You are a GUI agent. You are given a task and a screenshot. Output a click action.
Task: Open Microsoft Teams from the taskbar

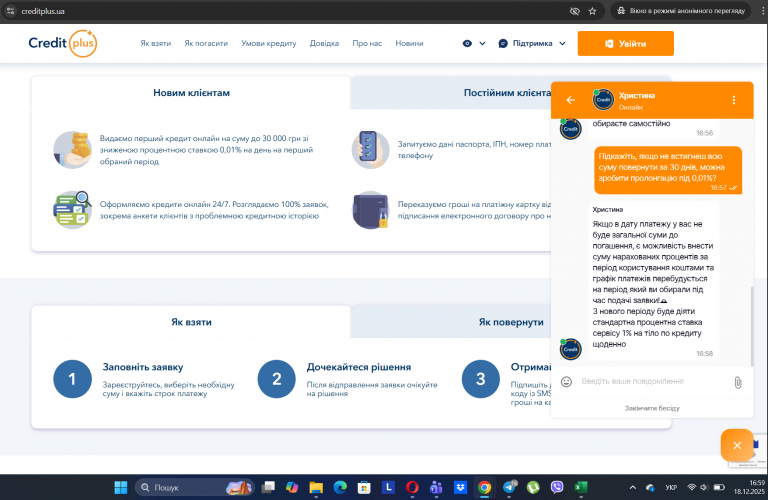tap(436, 487)
